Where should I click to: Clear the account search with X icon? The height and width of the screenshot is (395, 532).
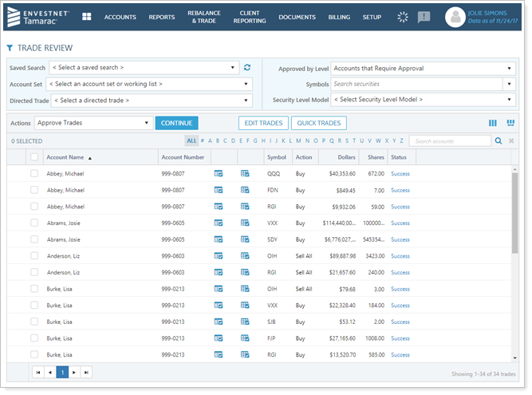coord(511,141)
